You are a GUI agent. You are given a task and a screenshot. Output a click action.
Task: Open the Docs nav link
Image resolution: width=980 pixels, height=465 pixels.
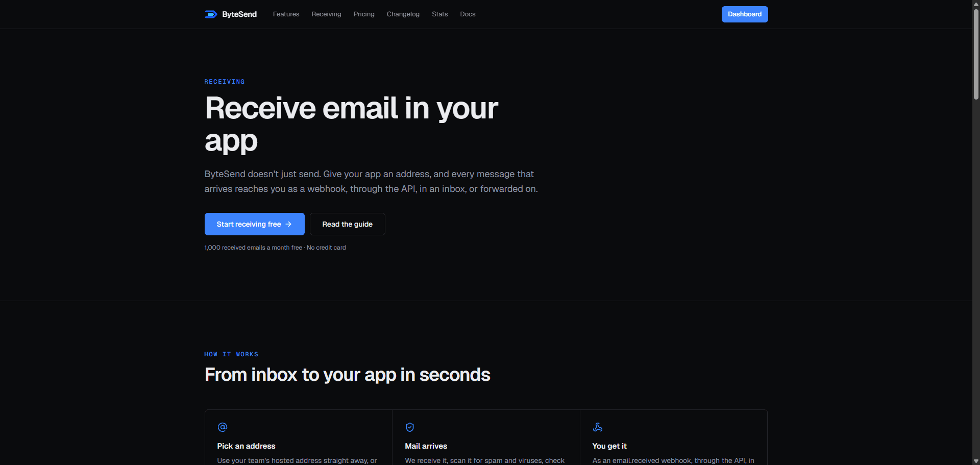(468, 14)
